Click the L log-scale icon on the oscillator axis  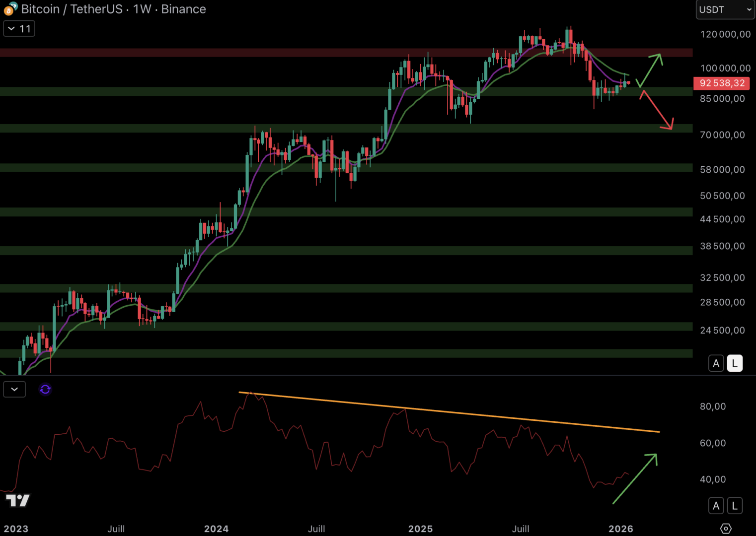pyautogui.click(x=735, y=505)
